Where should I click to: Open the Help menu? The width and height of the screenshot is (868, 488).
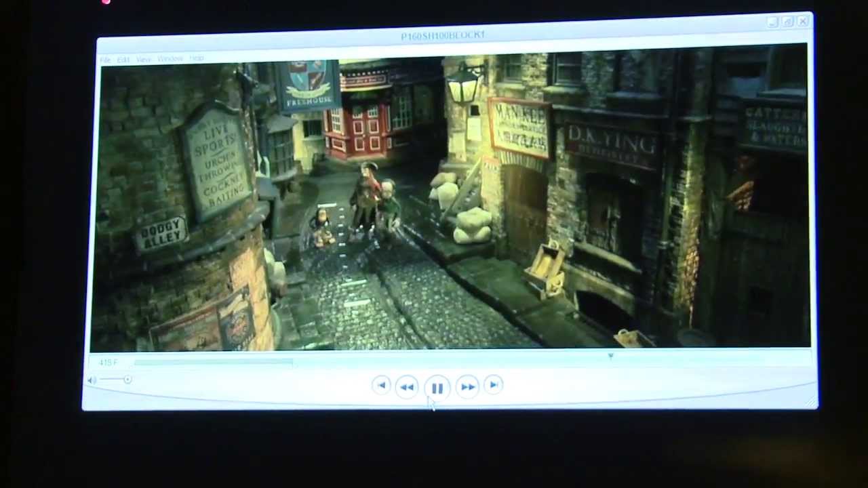click(196, 58)
